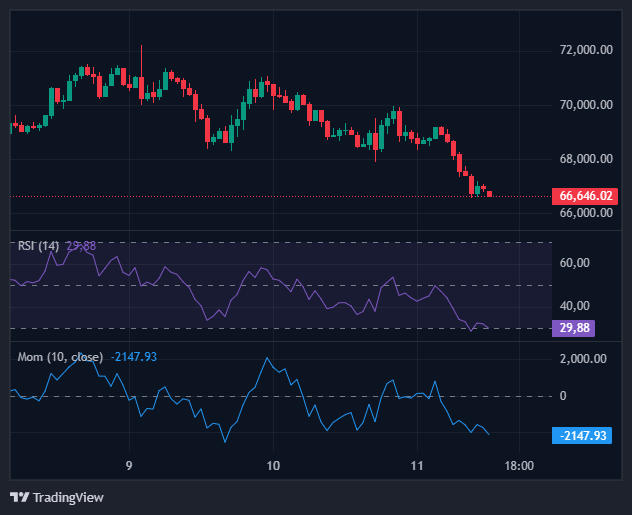Select the Mom (10, close) indicator legend
Viewport: 632px width, 515px height.
point(61,356)
